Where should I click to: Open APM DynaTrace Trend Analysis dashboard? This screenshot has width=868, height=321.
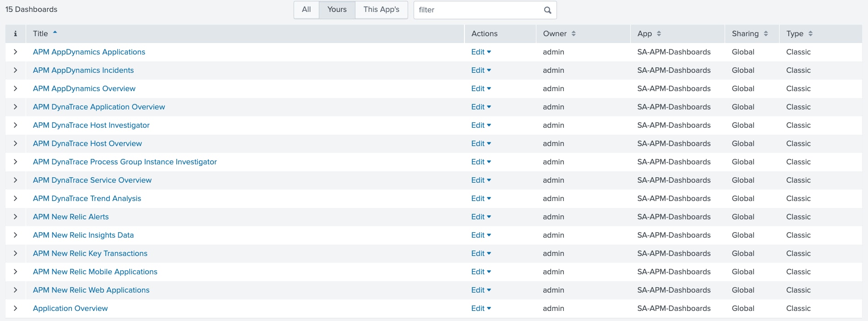click(x=87, y=198)
